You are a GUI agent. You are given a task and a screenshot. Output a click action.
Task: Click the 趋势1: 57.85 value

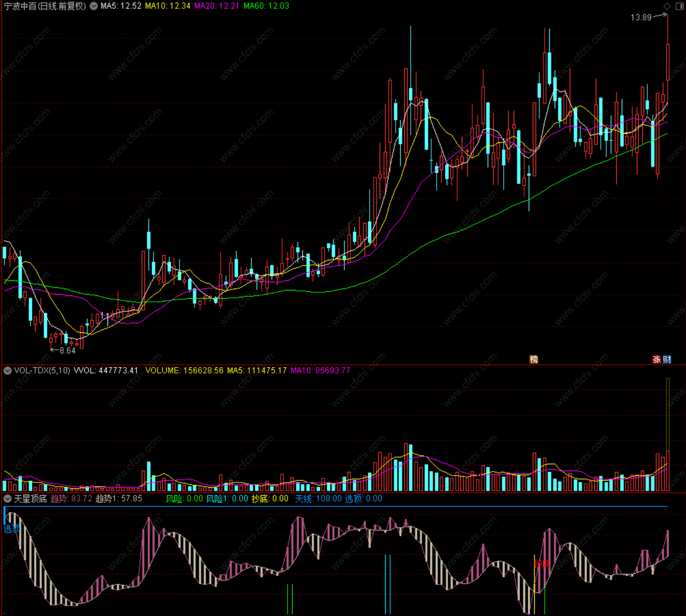(x=119, y=498)
